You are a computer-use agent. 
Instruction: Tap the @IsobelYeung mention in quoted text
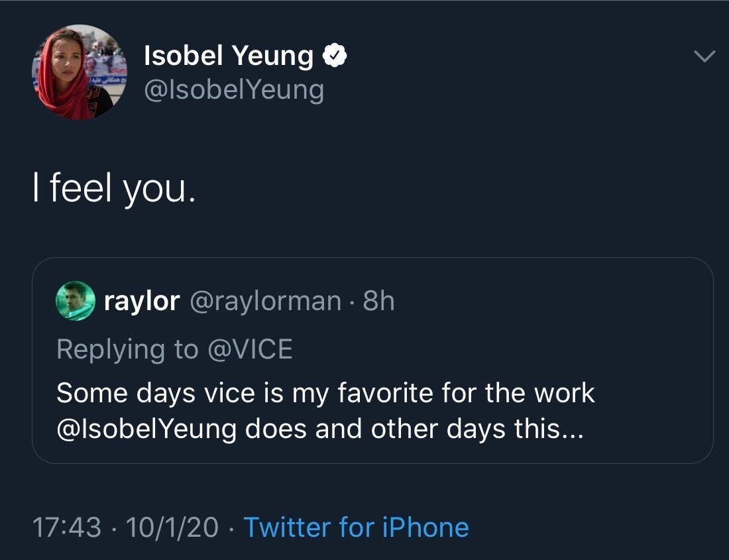coord(146,429)
